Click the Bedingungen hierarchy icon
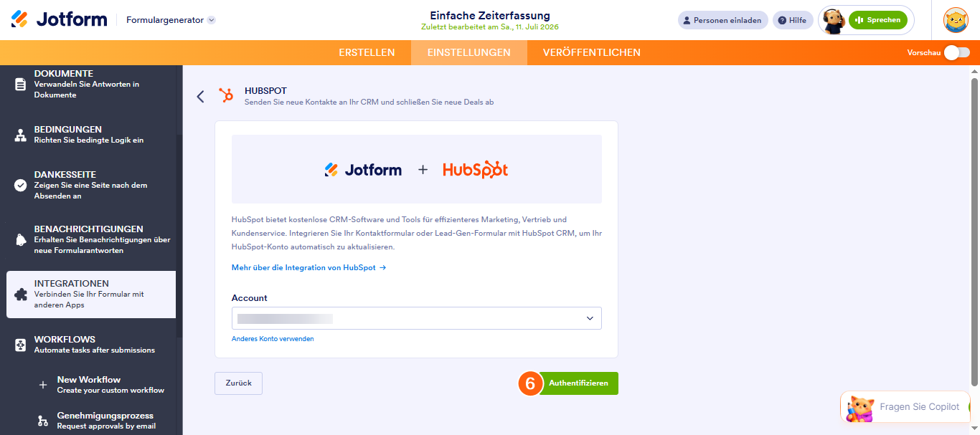Screen dimensions: 980x435 click(20, 135)
